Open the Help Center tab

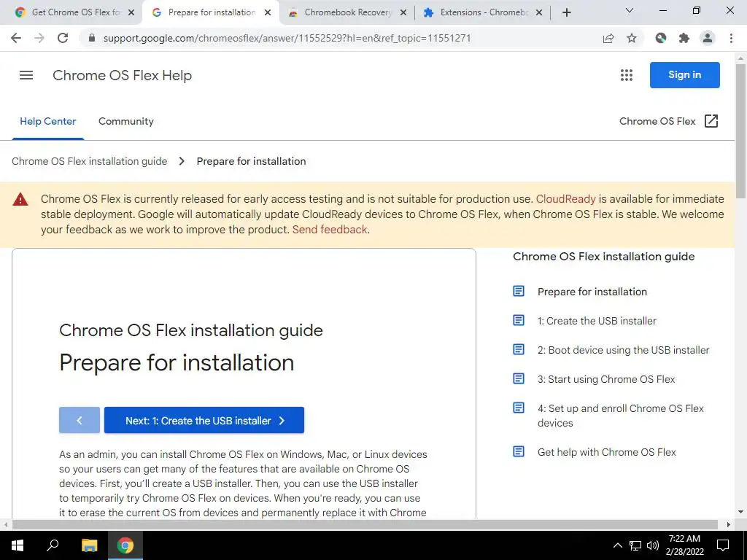pyautogui.click(x=47, y=122)
